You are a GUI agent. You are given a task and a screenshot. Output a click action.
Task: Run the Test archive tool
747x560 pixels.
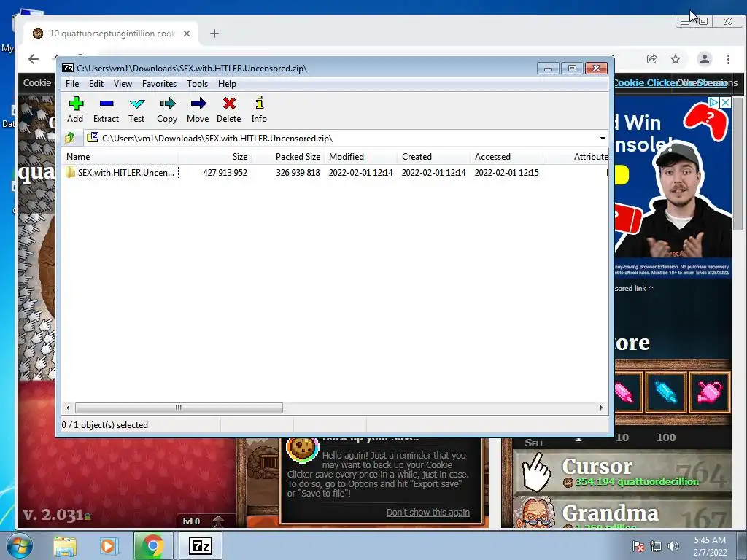pyautogui.click(x=136, y=109)
